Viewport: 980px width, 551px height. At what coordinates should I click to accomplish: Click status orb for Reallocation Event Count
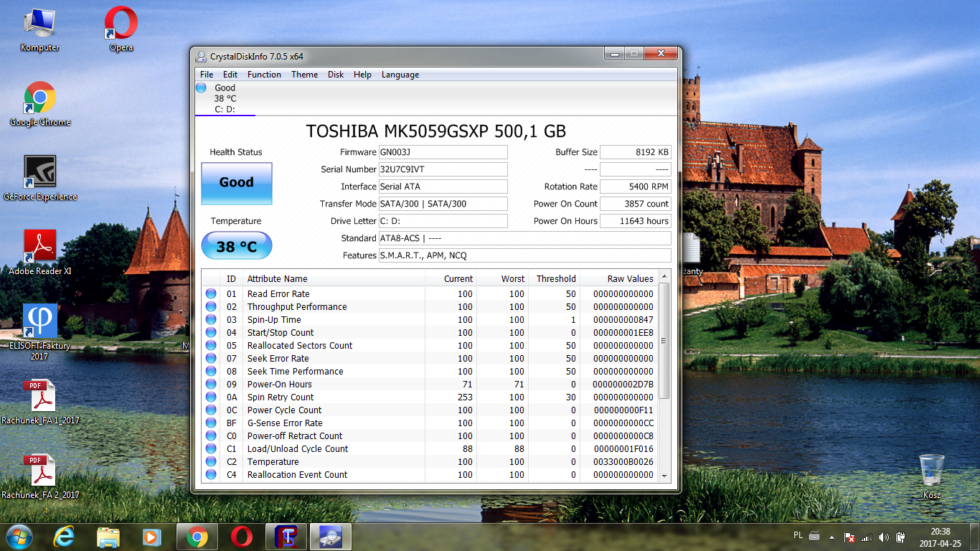tap(211, 474)
